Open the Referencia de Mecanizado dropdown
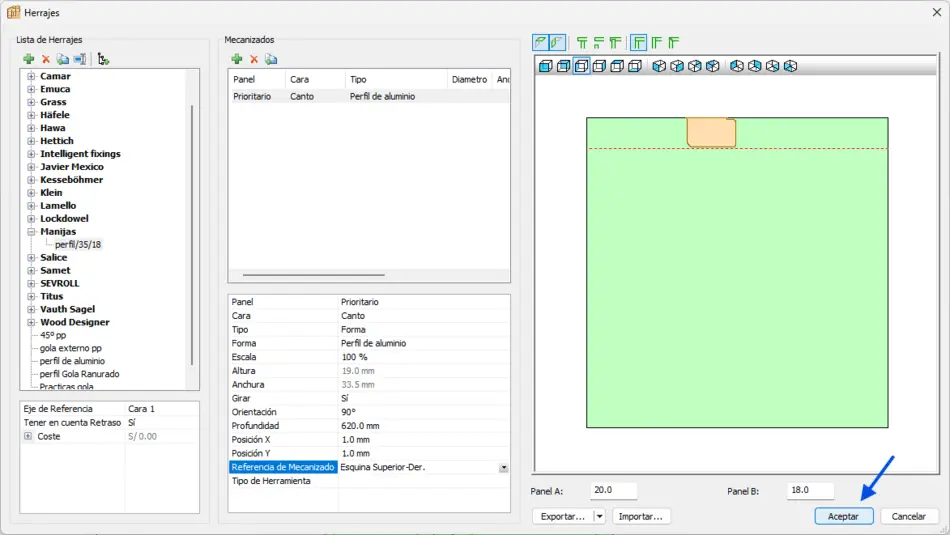The height and width of the screenshot is (535, 950). click(504, 468)
